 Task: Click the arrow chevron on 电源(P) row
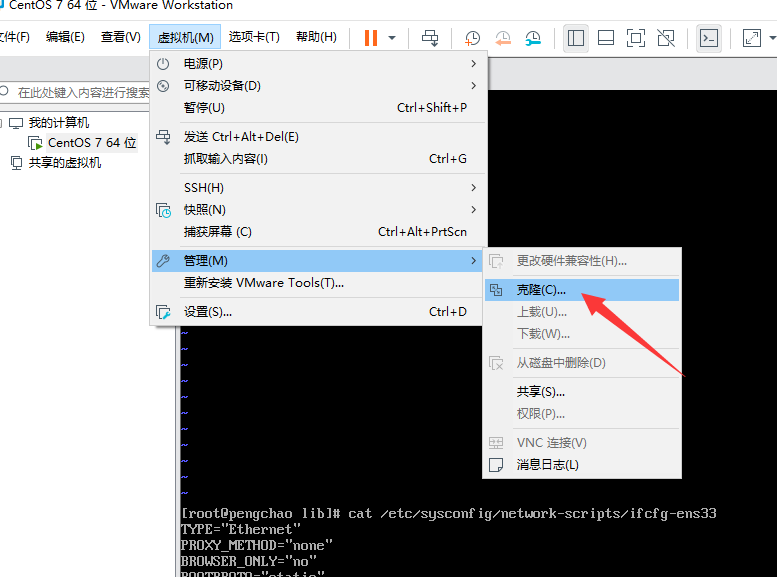coord(473,64)
